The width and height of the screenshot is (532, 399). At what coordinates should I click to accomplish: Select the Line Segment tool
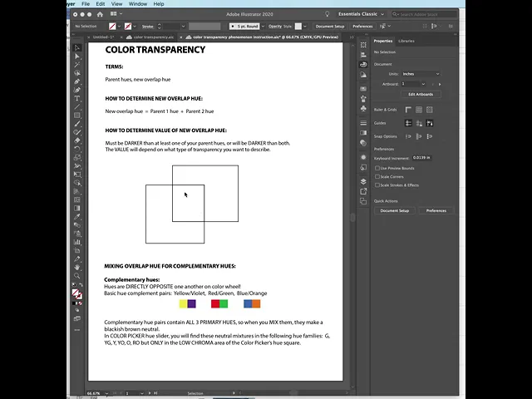pyautogui.click(x=77, y=107)
